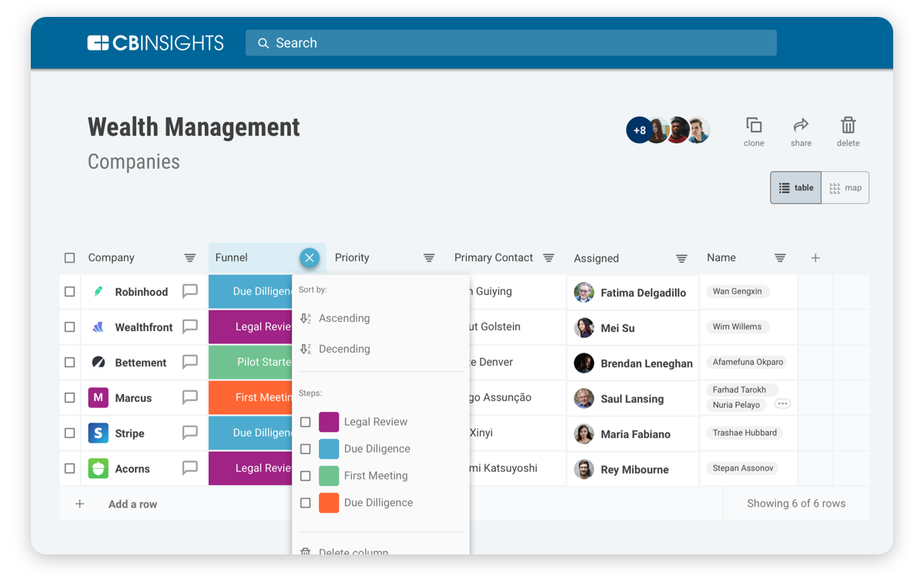Click the Wealthfront company name
Screen dimensions: 924x576
click(x=144, y=327)
